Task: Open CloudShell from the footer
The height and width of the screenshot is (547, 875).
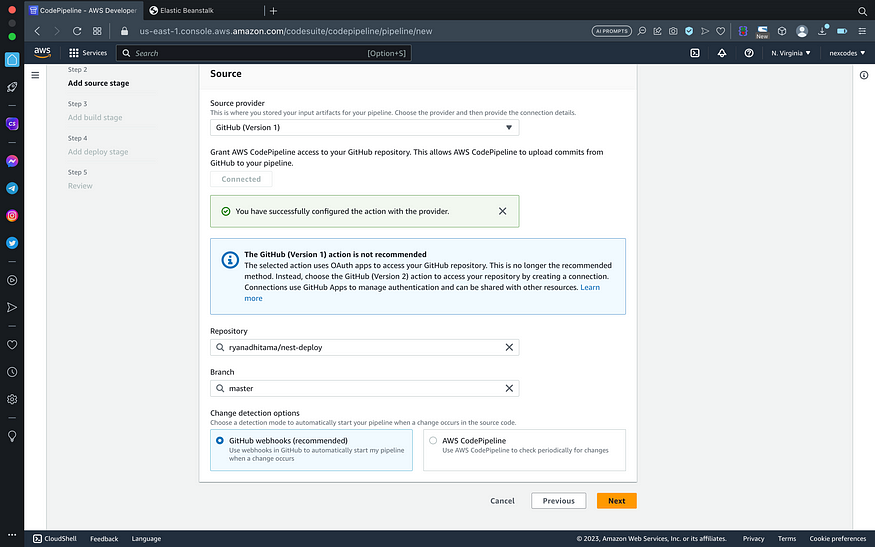Action: [x=55, y=539]
